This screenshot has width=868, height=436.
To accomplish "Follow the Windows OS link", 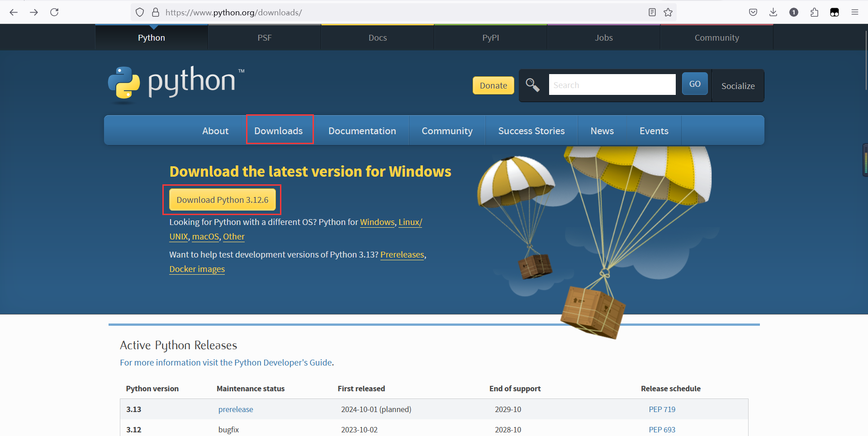I will coord(377,222).
